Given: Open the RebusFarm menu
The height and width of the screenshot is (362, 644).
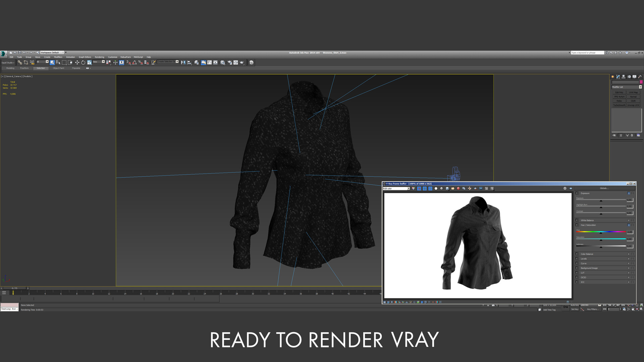Looking at the screenshot, I should click(125, 57).
